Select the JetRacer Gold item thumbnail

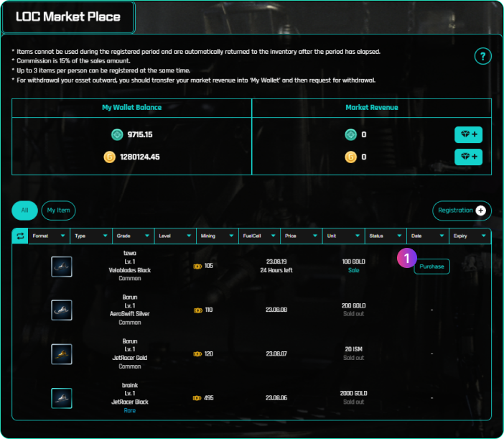pos(62,353)
